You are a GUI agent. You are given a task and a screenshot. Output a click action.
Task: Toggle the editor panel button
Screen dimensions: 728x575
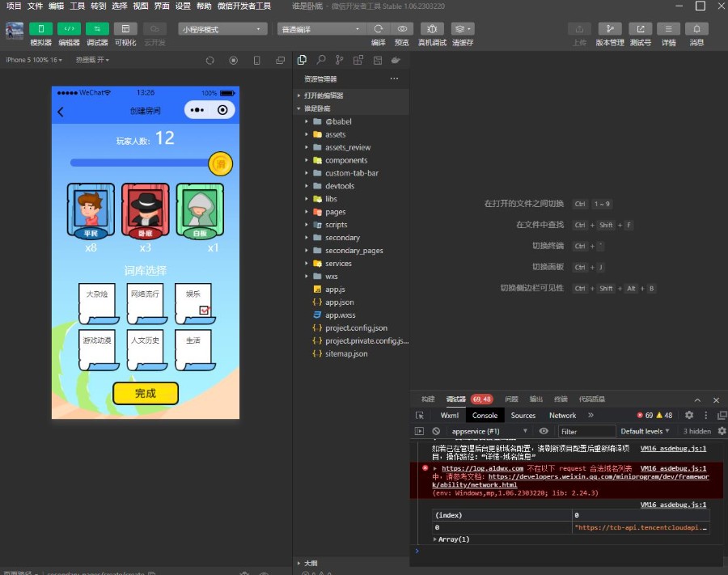coord(69,29)
